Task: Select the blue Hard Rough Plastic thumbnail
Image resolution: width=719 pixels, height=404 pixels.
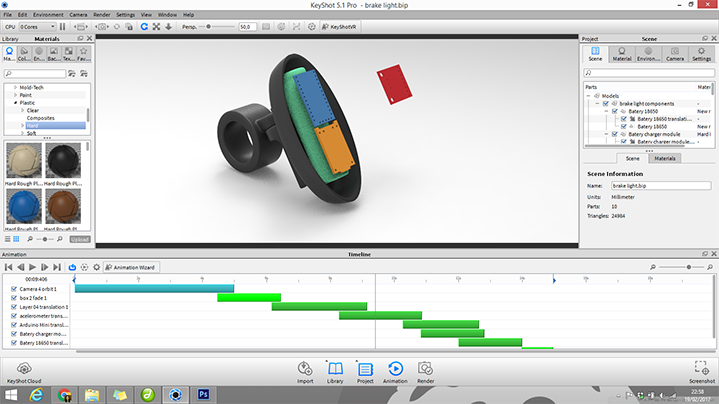Action: (x=24, y=207)
